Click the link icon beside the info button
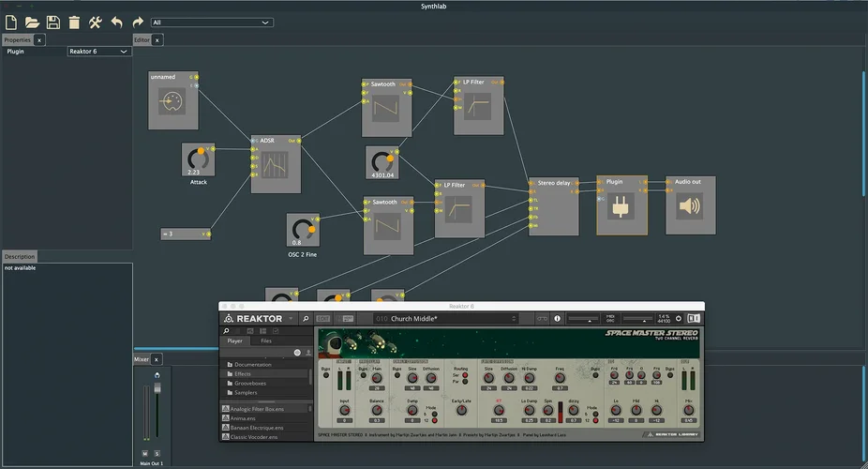The height and width of the screenshot is (469, 868). 542,318
